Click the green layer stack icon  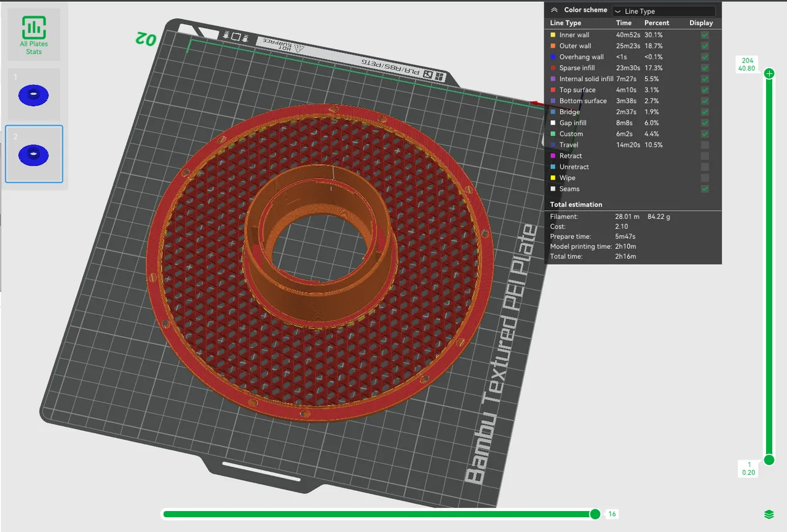pyautogui.click(x=767, y=514)
